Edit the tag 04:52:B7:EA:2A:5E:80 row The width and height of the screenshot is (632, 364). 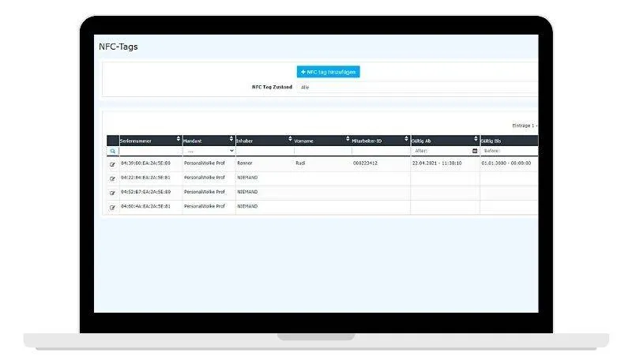(112, 193)
